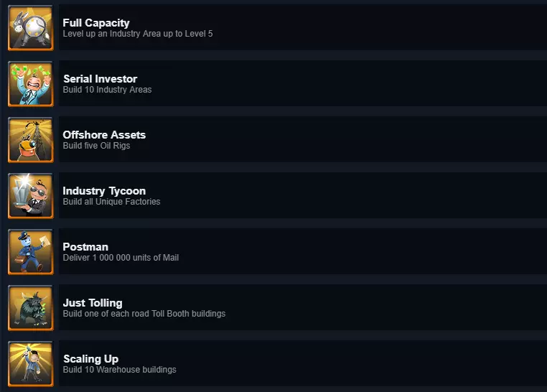The height and width of the screenshot is (392, 547).
Task: Click the "Build 10 Warehouse buildings" description
Action: click(119, 370)
